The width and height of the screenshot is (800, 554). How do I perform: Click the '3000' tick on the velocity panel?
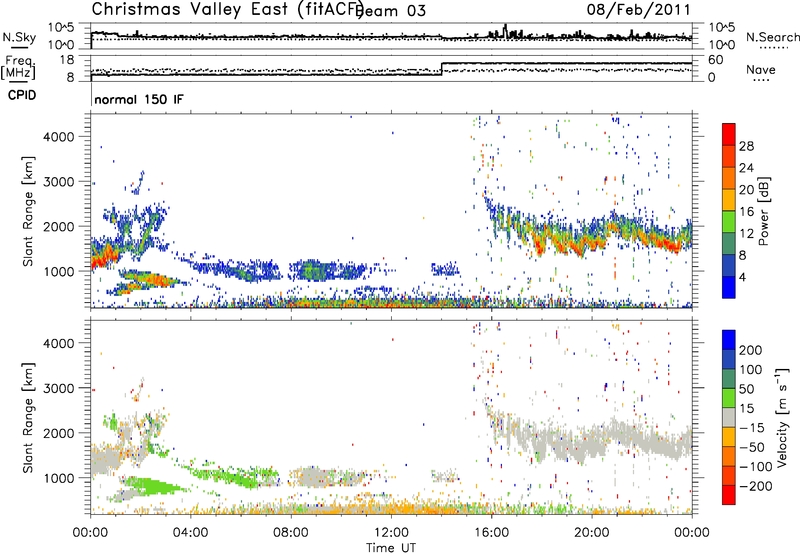point(58,388)
